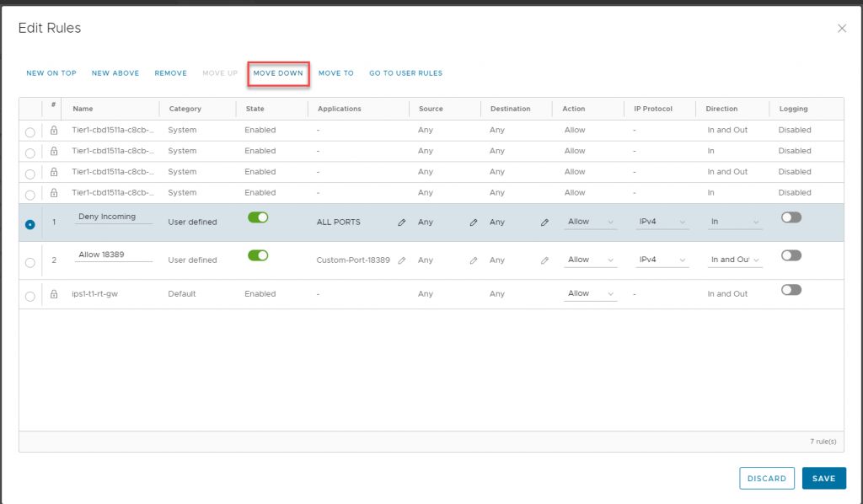Toggle logging for ips1-t1-rt-gw rule
863x504 pixels.
click(791, 290)
